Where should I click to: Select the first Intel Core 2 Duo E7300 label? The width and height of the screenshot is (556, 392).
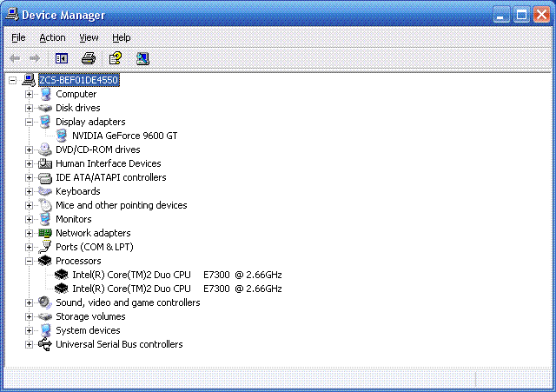(x=177, y=275)
